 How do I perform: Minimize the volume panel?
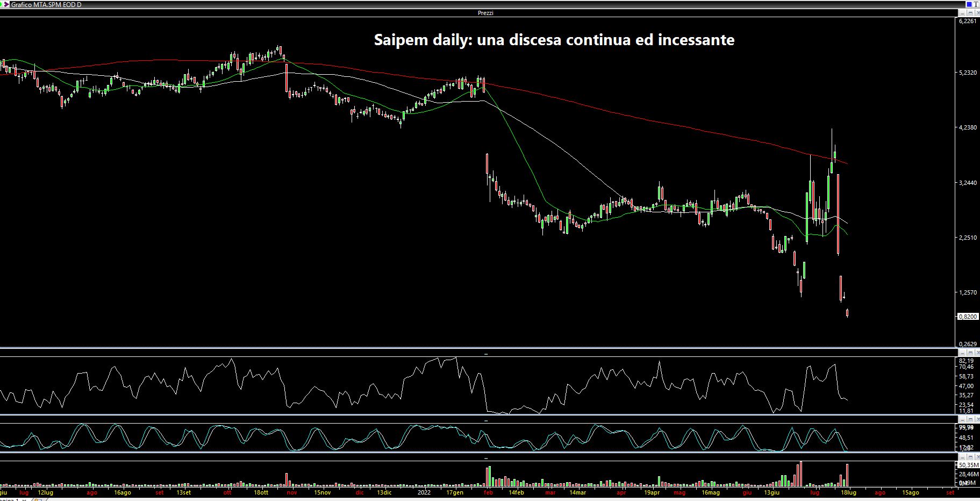pos(962,456)
